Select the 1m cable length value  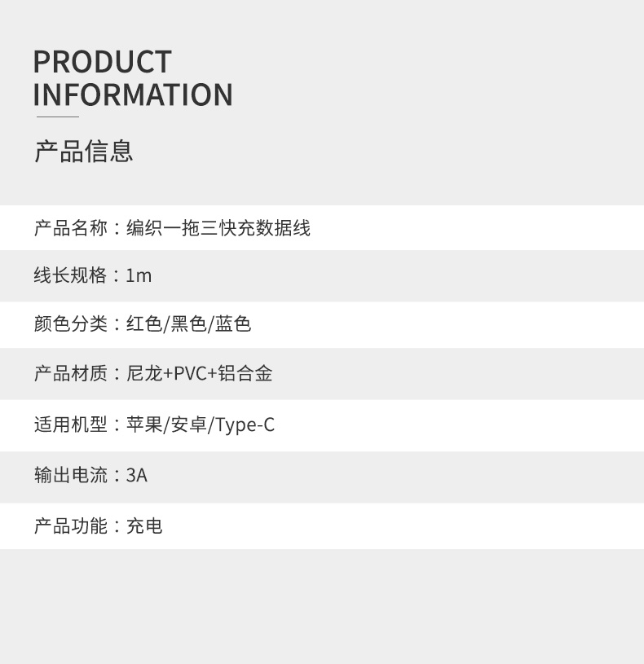[139, 275]
